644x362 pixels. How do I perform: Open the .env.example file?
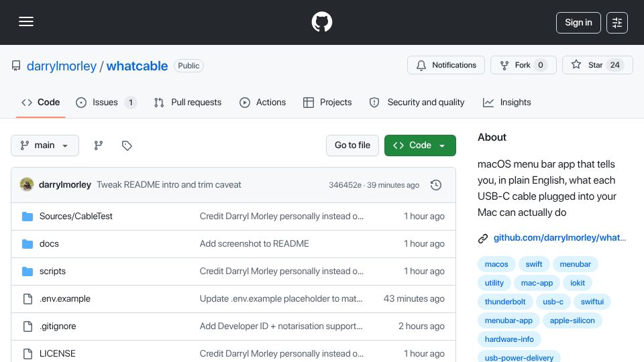65,299
